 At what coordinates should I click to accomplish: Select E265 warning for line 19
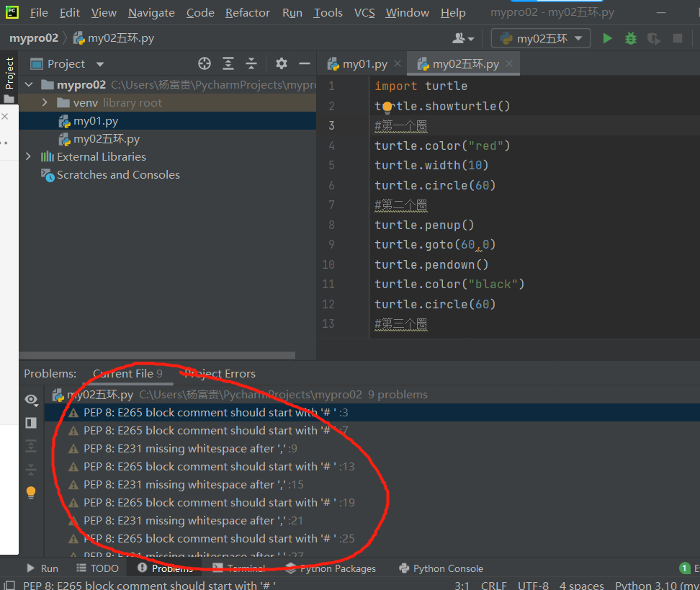(372, 502)
